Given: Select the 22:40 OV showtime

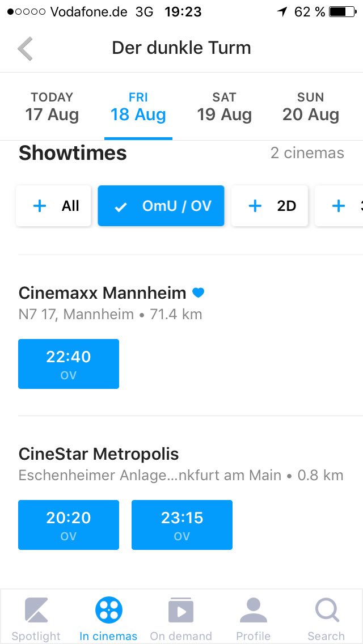Looking at the screenshot, I should coord(69,364).
